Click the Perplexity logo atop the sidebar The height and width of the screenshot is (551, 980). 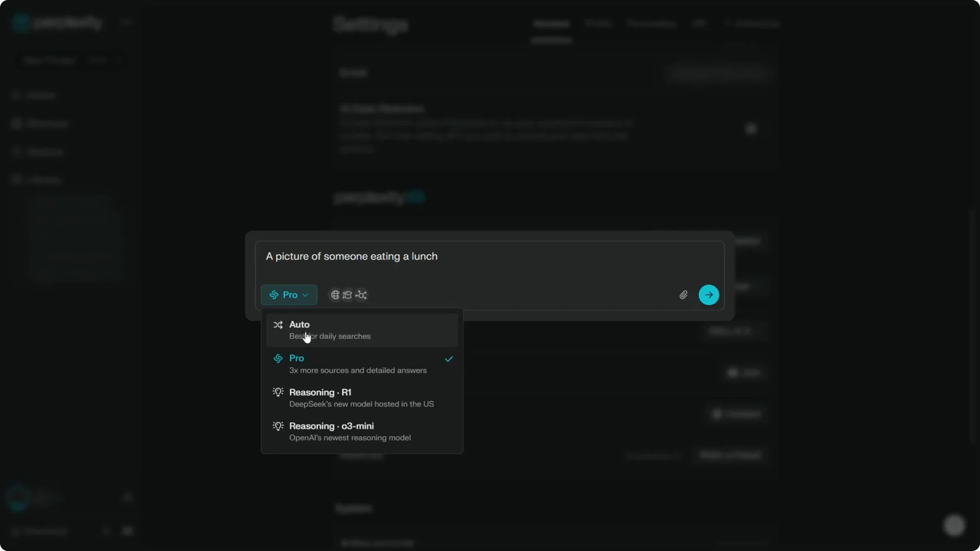(56, 22)
